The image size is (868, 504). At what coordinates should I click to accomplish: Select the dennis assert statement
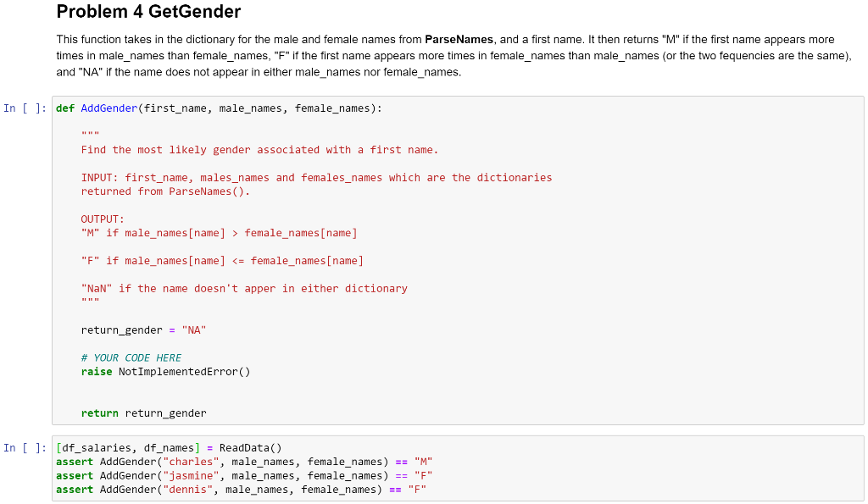tap(240, 489)
